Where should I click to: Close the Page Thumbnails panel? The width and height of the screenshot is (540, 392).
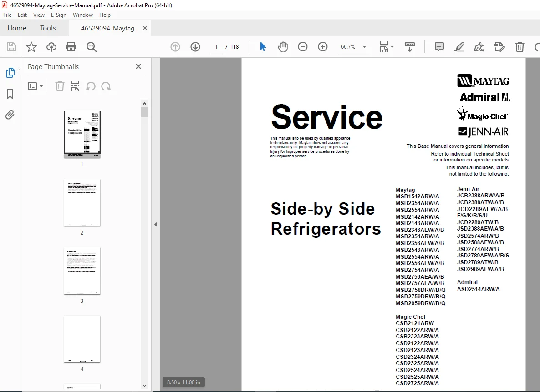[x=138, y=66]
